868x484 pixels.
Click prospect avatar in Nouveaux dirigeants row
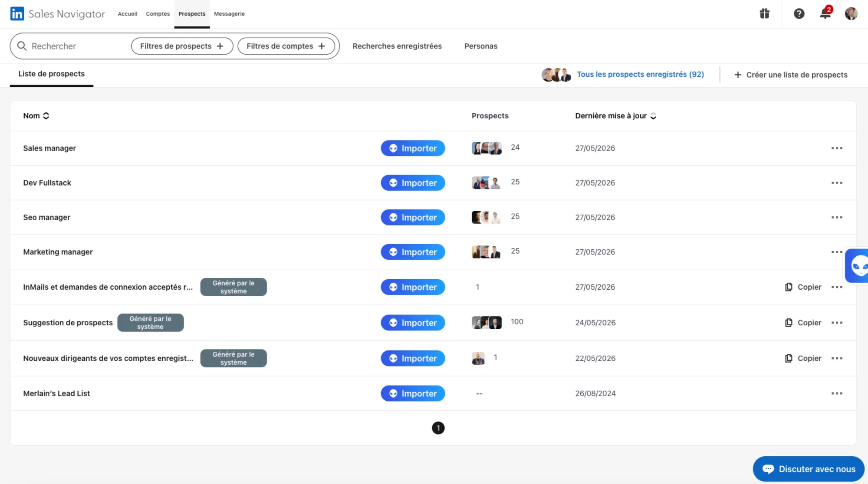[x=478, y=358]
